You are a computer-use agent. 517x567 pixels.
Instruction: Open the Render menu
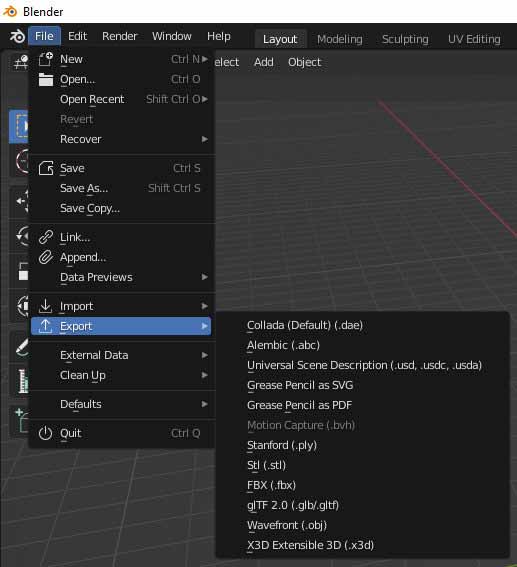(x=120, y=36)
